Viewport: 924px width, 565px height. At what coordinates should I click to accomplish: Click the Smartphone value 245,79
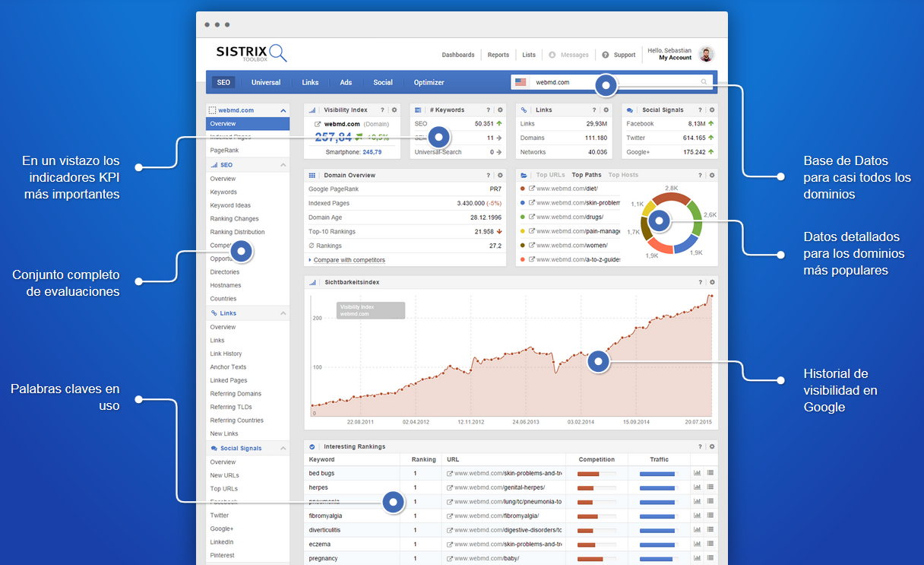(x=372, y=152)
